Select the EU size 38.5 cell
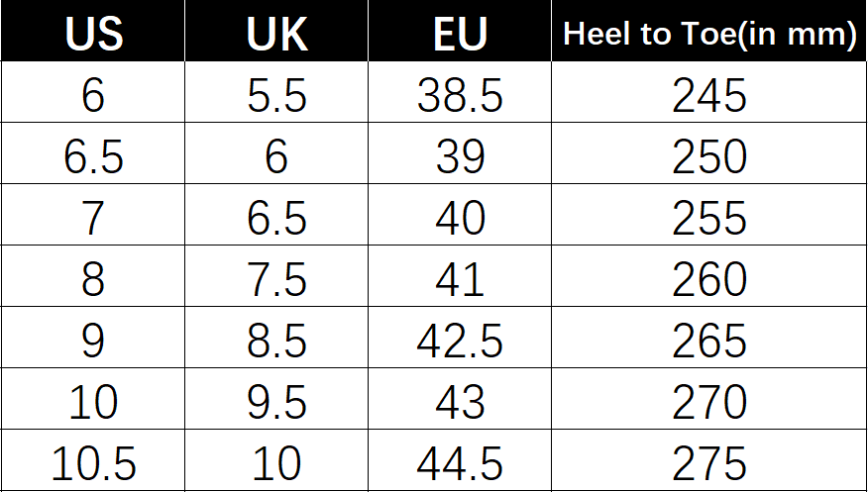This screenshot has width=868, height=492. [x=460, y=92]
